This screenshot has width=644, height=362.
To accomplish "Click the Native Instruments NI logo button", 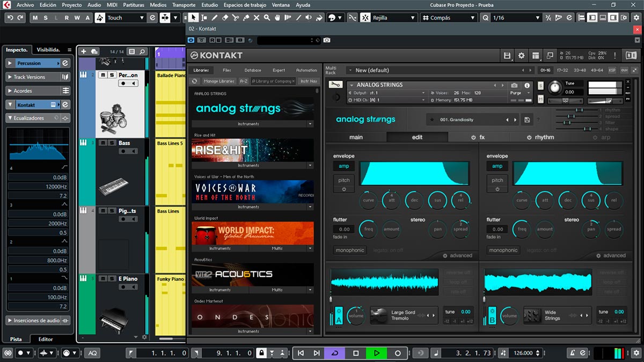I will click(631, 55).
